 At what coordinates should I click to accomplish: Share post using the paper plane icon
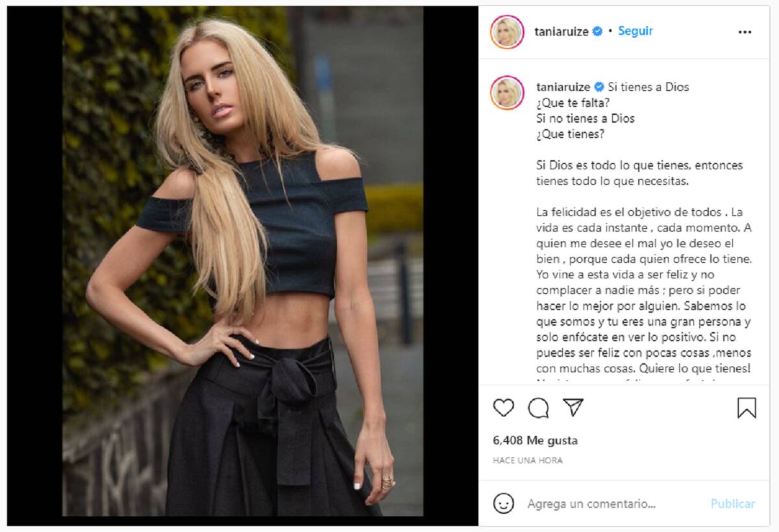573,407
